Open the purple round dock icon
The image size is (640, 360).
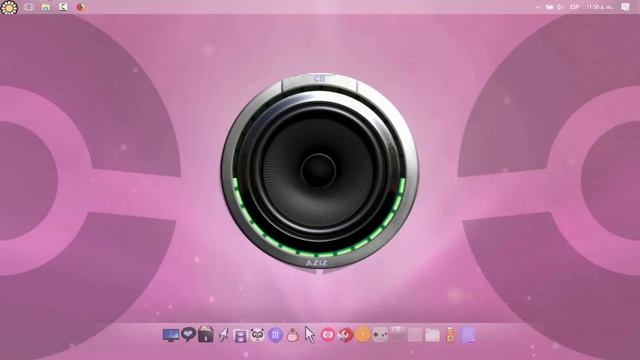tap(276, 336)
